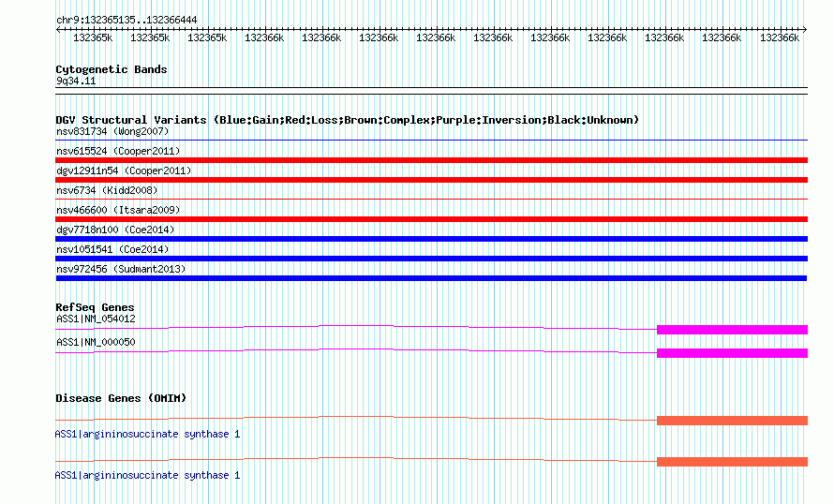834x504 pixels.
Task: Click the 9q34.11 band label
Action: pyautogui.click(x=76, y=81)
